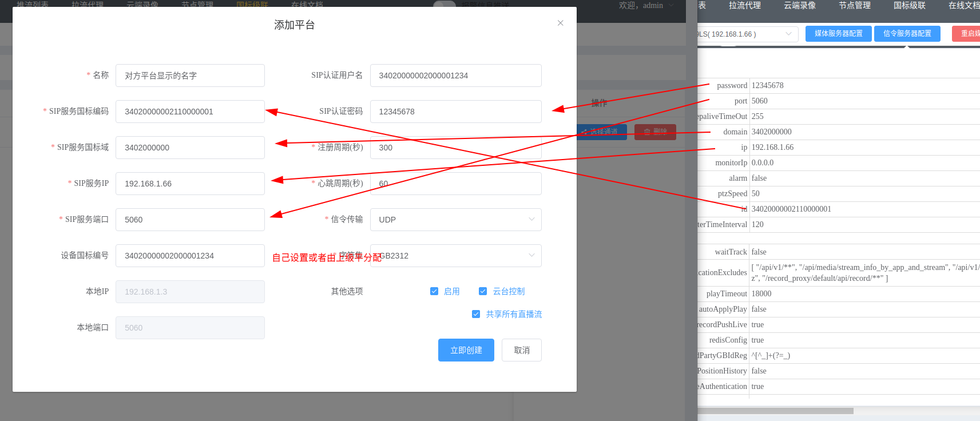Expand the 信令传输 UDP dropdown
Viewport: 980px width, 421px height.
455,220
